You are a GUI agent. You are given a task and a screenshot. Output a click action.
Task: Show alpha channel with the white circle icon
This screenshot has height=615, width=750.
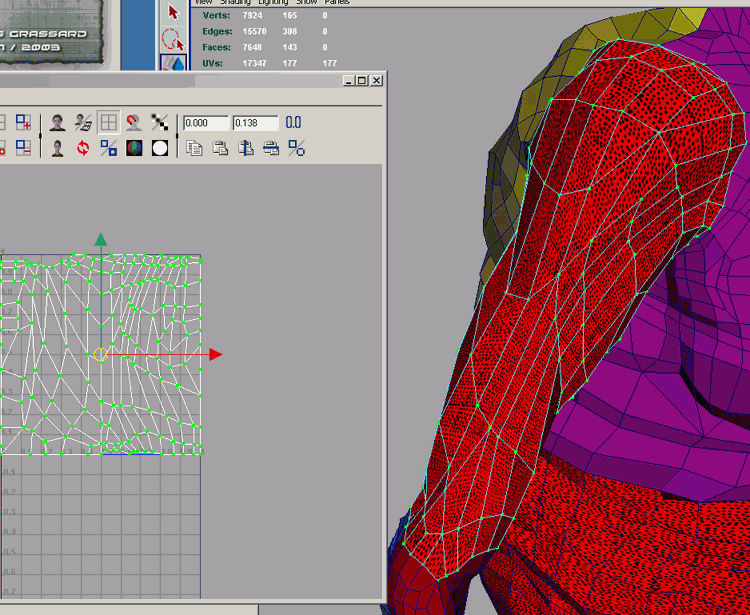(x=159, y=148)
